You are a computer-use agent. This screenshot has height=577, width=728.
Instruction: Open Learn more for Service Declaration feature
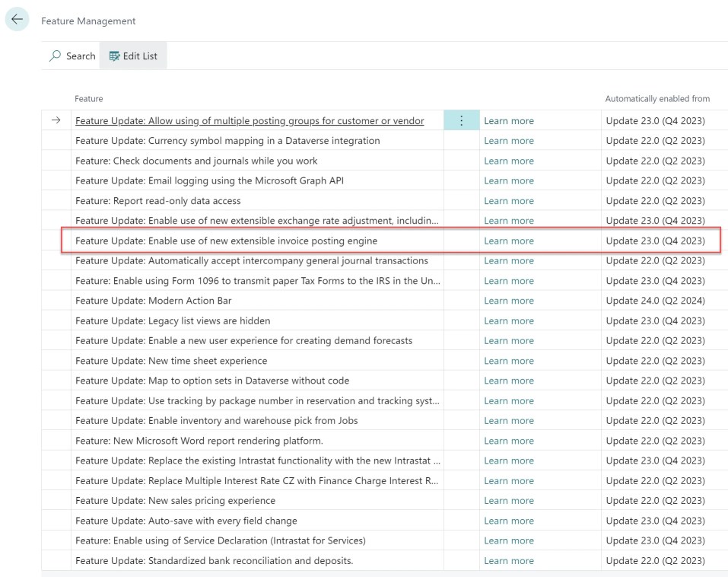point(509,540)
